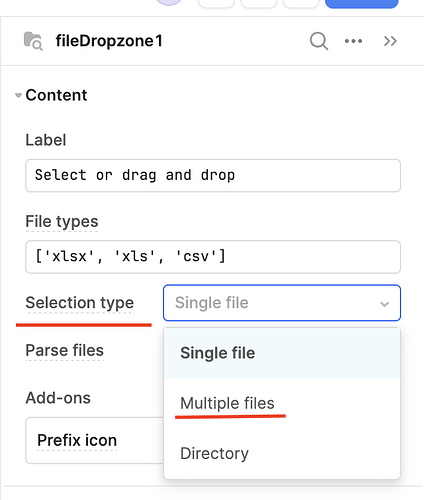This screenshot has height=500, width=424.
Task: Open the inspector search magnifier icon
Action: coord(319,41)
